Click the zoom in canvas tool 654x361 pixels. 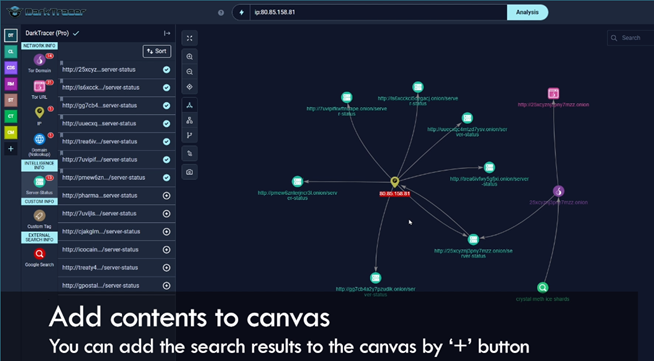(189, 57)
